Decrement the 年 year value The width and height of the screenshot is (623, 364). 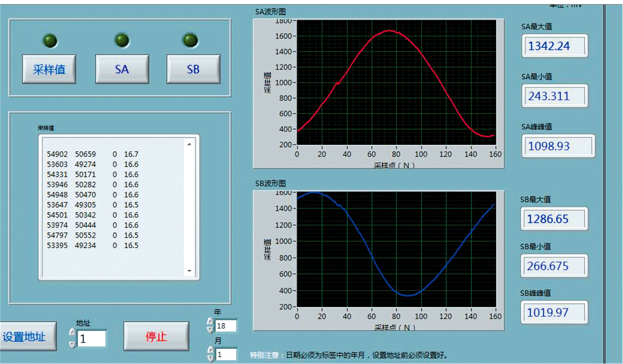pos(210,330)
